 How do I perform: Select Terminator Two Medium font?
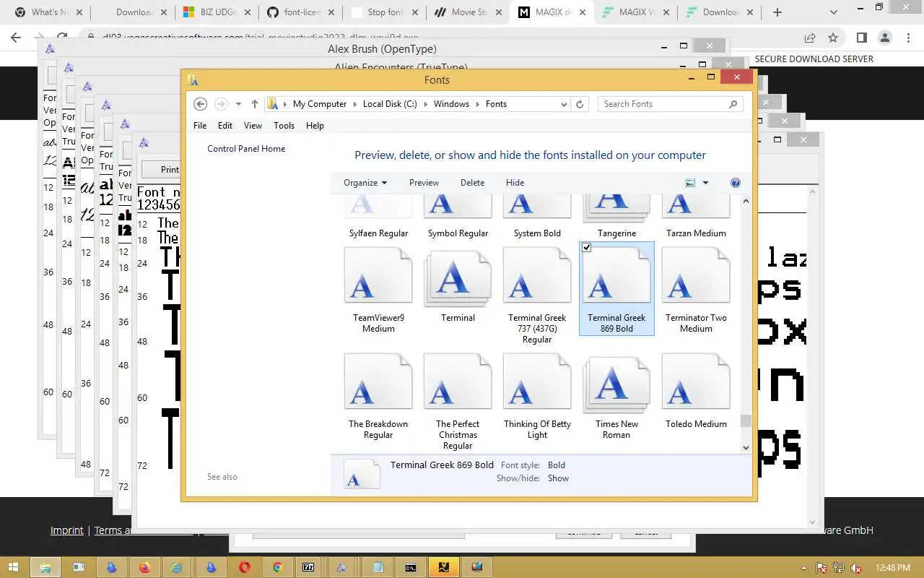pyautogui.click(x=696, y=290)
